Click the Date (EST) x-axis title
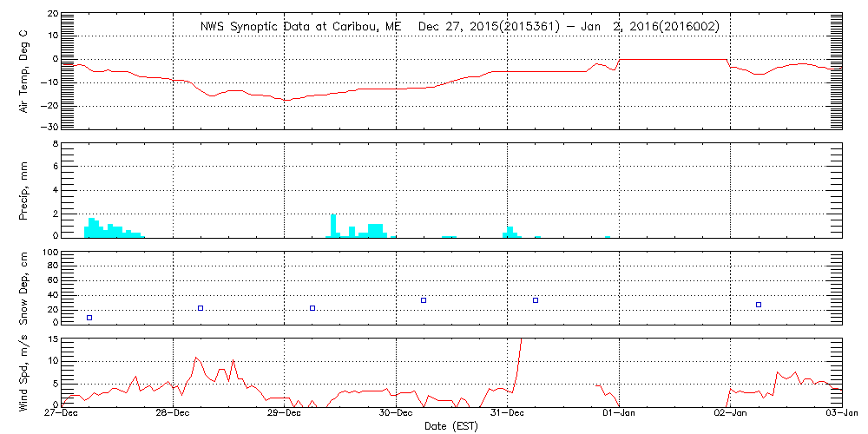Image resolution: width=868 pixels, height=434 pixels. (451, 426)
